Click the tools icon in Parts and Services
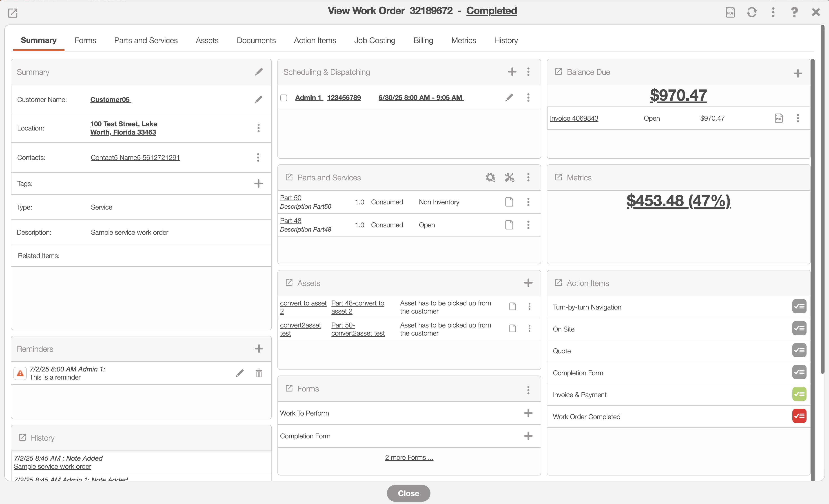 click(509, 177)
